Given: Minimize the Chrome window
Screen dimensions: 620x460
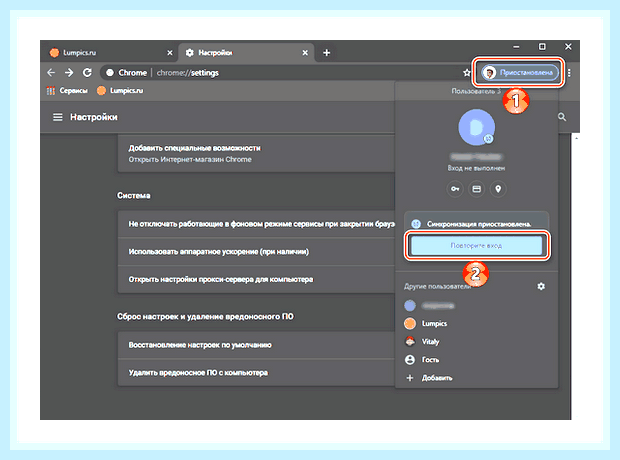Looking at the screenshot, I should (516, 47).
